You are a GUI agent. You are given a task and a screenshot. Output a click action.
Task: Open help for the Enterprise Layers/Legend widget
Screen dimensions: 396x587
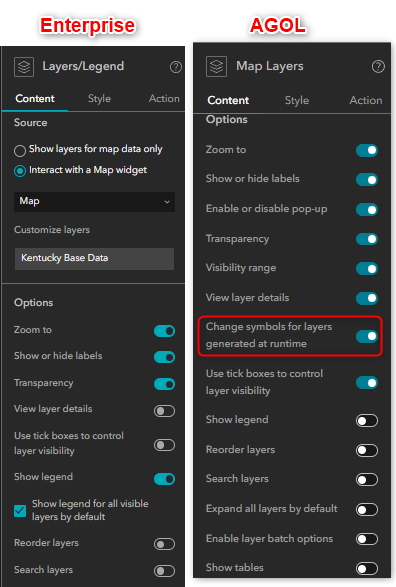176,67
